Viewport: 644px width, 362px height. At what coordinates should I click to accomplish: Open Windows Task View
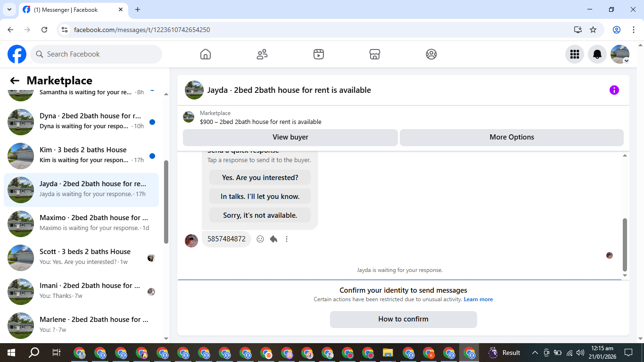[57, 353]
